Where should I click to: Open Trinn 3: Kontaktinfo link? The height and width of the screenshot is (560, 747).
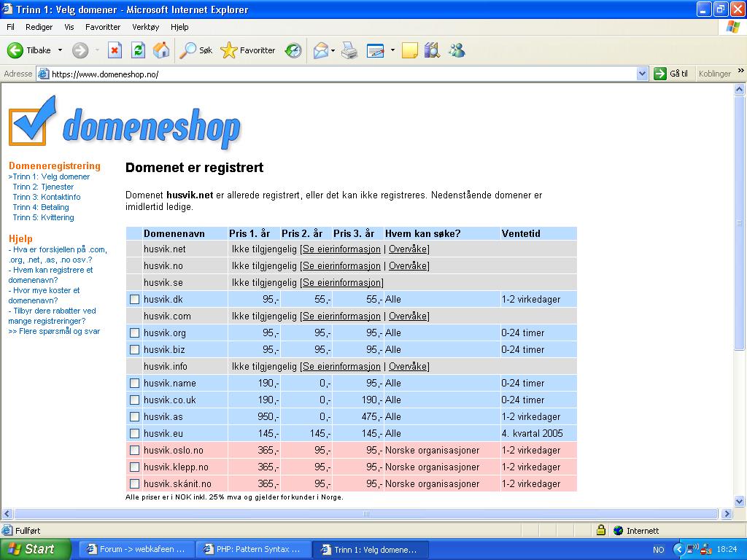click(47, 197)
